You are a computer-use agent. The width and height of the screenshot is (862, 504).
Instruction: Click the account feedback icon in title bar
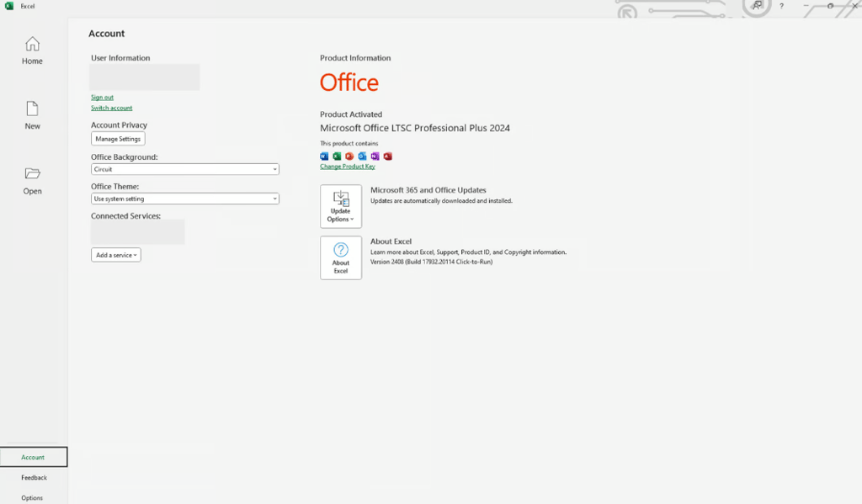[x=757, y=6]
